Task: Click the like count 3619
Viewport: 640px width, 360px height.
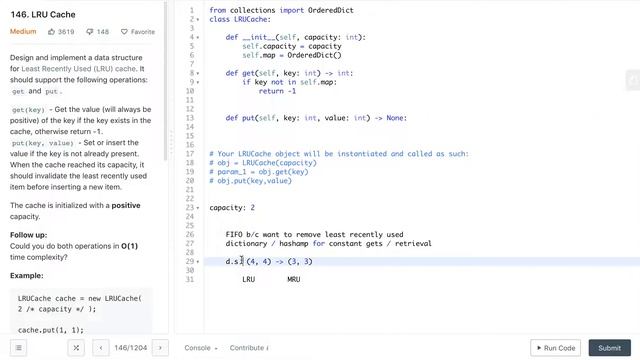Action: tap(66, 31)
